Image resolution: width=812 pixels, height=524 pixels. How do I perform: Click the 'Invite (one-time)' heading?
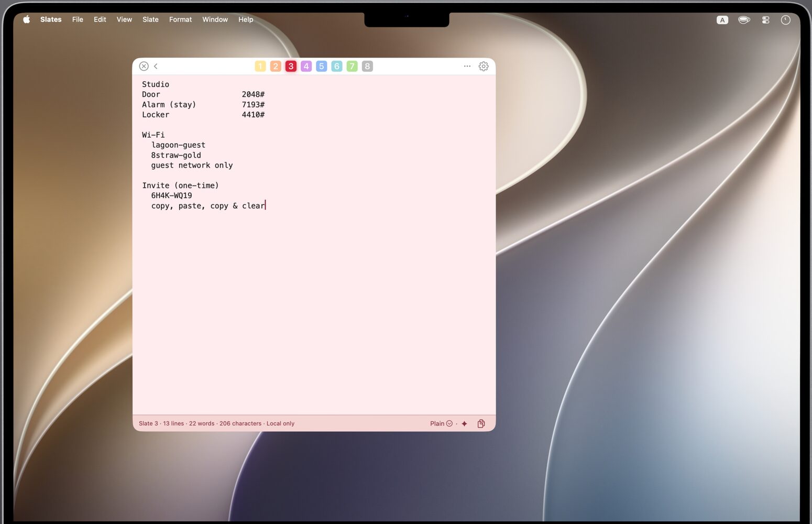click(x=180, y=185)
